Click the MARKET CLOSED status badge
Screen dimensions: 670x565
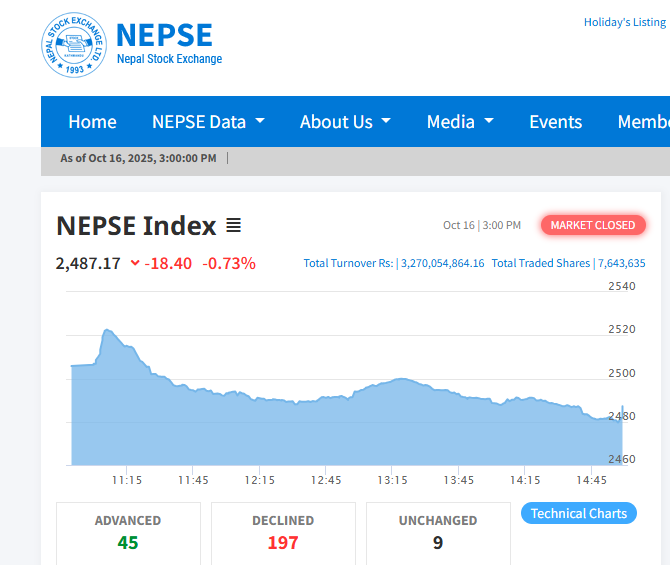592,225
